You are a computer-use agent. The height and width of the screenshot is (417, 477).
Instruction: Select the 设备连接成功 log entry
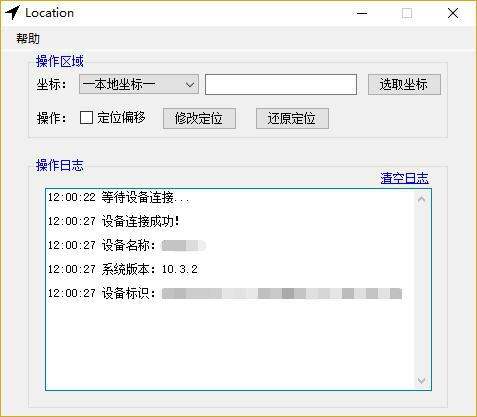(114, 221)
